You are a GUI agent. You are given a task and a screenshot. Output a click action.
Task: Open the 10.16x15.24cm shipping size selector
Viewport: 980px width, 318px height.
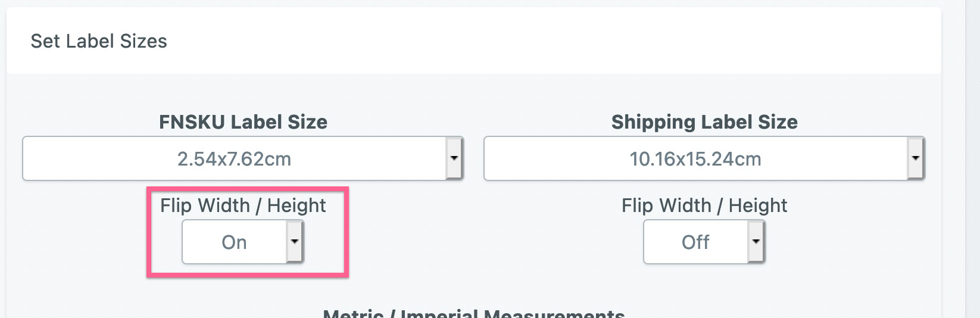coord(704,158)
